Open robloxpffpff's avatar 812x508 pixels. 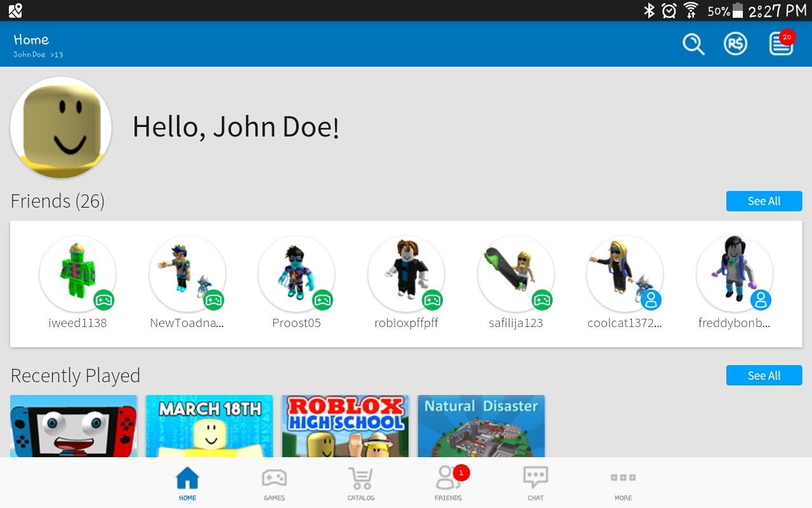[406, 274]
